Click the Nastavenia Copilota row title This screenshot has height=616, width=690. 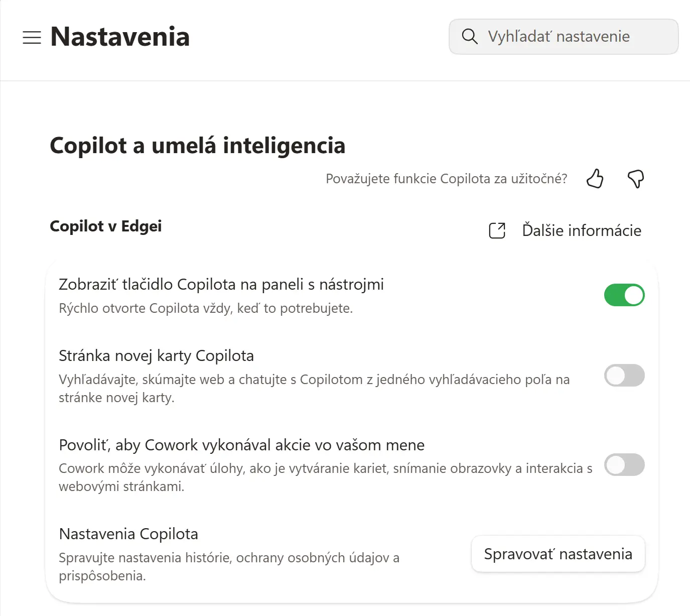(x=128, y=534)
